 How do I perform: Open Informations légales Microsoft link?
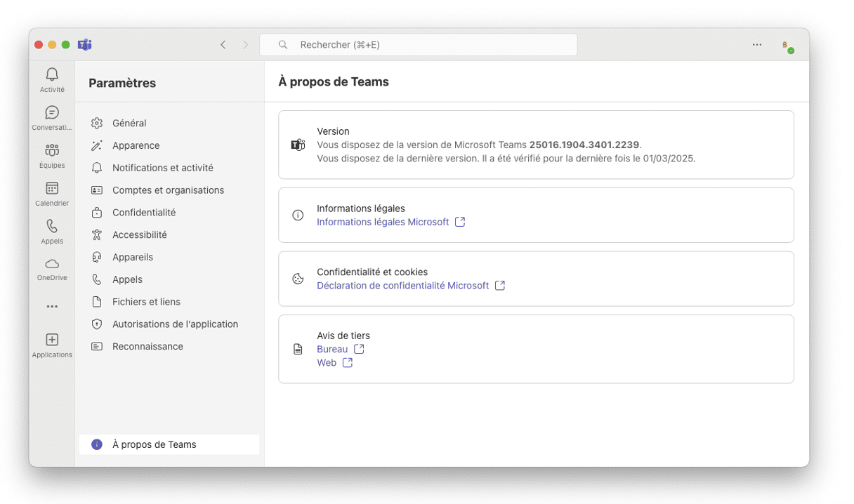pos(383,222)
